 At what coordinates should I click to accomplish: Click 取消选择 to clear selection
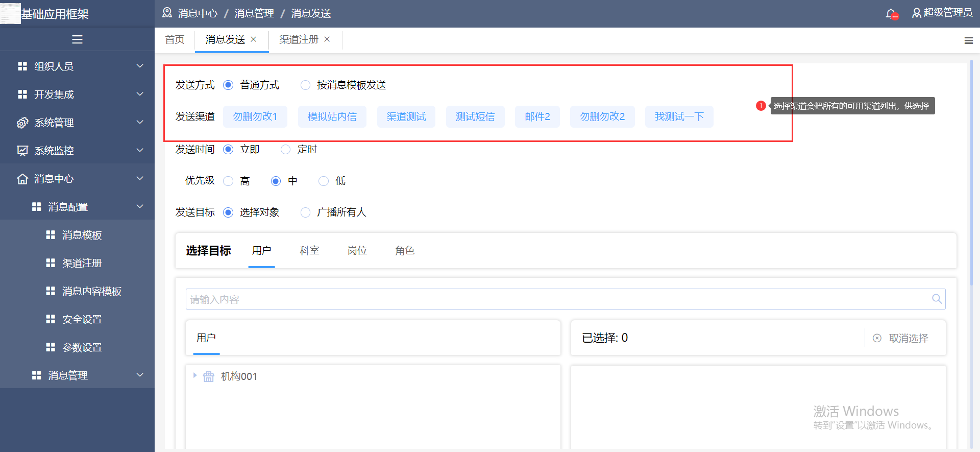[x=901, y=338]
